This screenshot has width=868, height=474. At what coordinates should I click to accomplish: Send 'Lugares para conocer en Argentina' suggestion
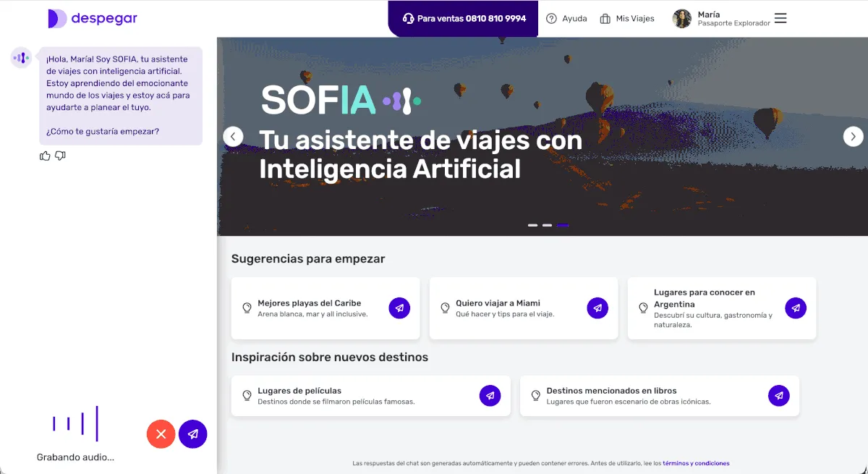pyautogui.click(x=796, y=308)
